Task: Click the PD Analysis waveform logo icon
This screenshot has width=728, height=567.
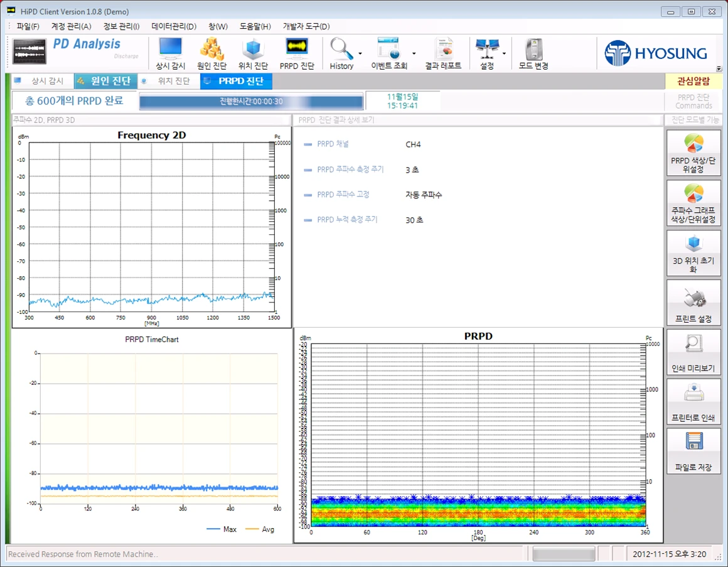Action: 29,51
